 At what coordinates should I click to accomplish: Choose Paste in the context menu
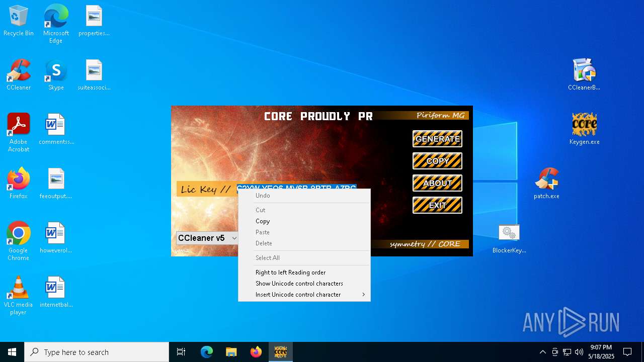[304, 232]
